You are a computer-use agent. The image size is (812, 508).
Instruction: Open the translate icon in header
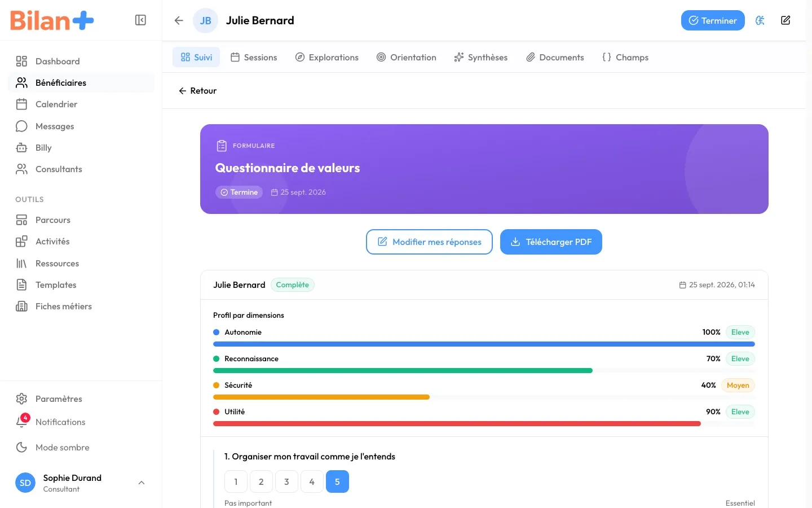pos(760,20)
